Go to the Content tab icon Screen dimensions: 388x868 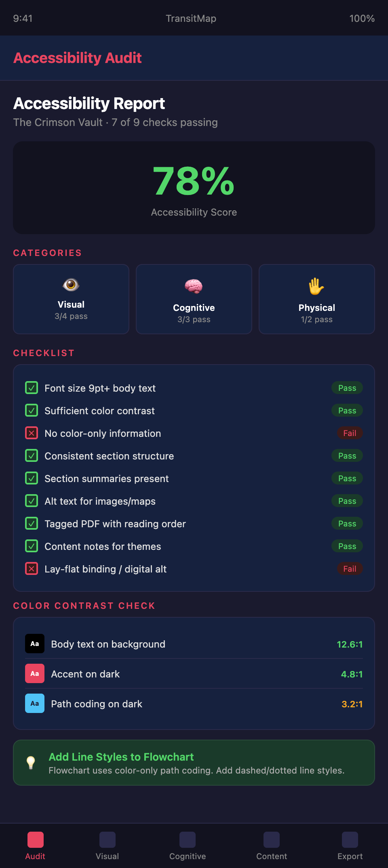tap(272, 840)
